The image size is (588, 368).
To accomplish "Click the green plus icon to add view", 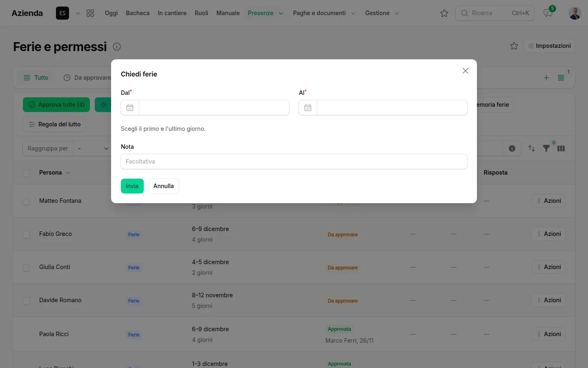I will [x=546, y=78].
